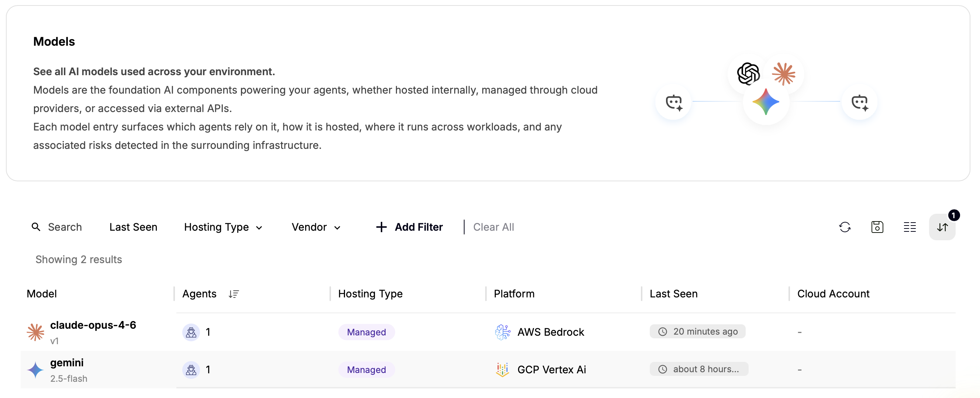Click the 20 minutes ago timestamp badge

point(697,331)
